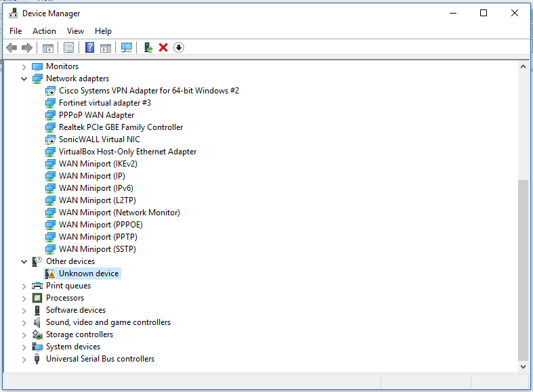Image resolution: width=533 pixels, height=392 pixels.
Task: Click the Back arrow toolbar icon
Action: pyautogui.click(x=12, y=47)
